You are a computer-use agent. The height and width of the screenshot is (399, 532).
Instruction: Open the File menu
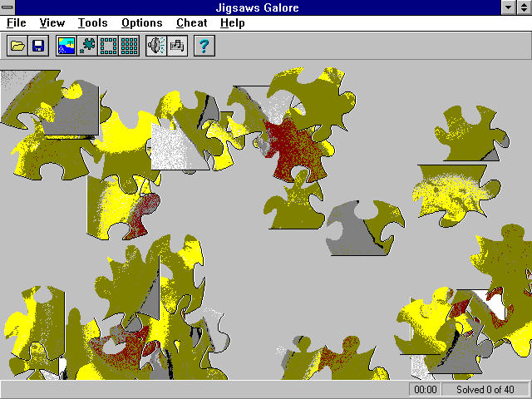17,22
